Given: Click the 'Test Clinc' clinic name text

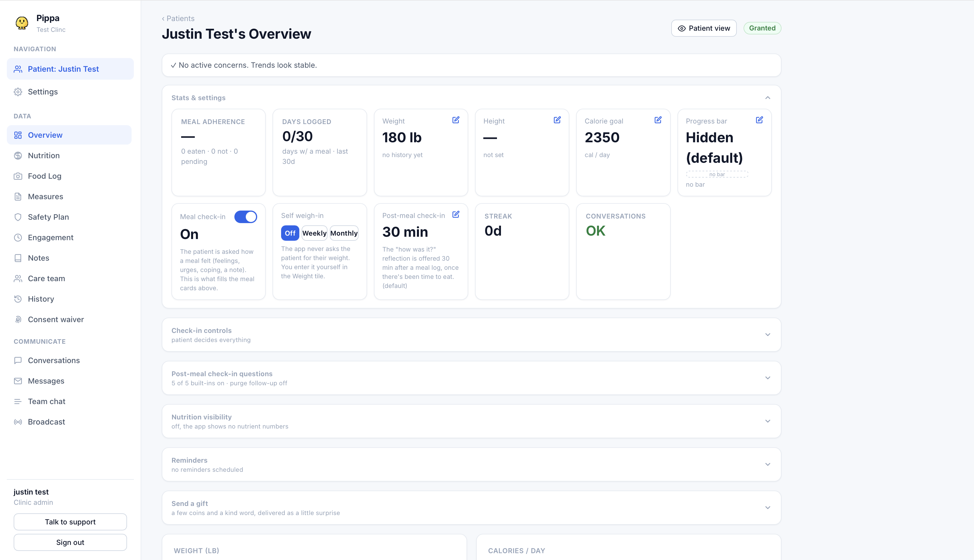Looking at the screenshot, I should pyautogui.click(x=51, y=30).
